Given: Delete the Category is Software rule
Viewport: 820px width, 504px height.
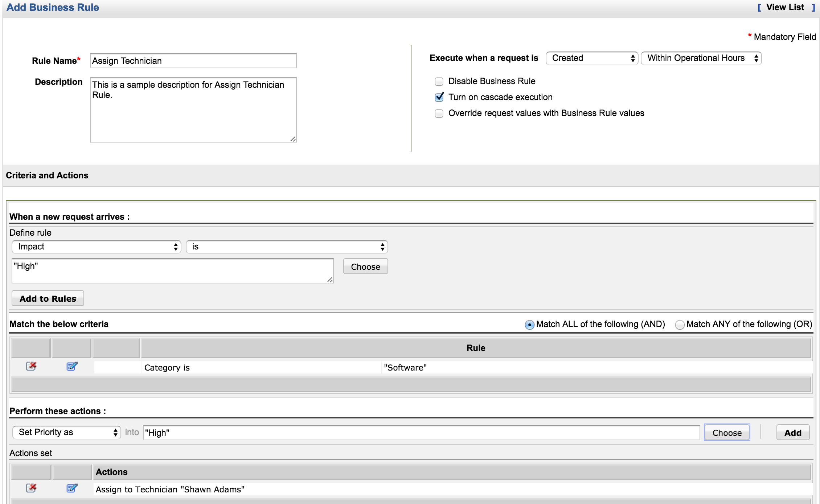Looking at the screenshot, I should [31, 366].
